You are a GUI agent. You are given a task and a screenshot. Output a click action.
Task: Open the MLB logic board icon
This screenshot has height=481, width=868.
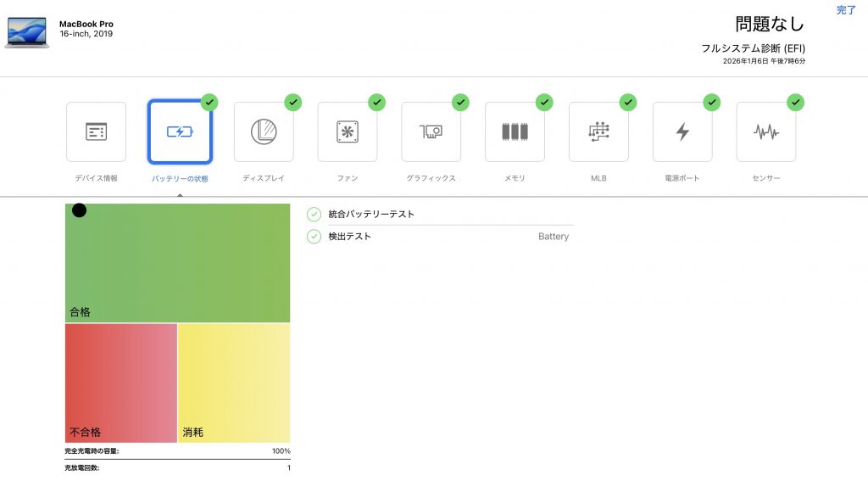(598, 131)
